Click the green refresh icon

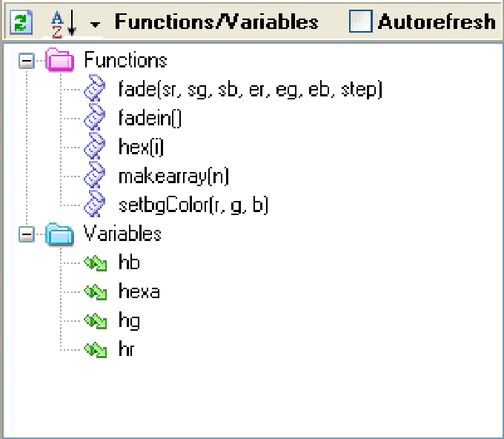(x=21, y=22)
